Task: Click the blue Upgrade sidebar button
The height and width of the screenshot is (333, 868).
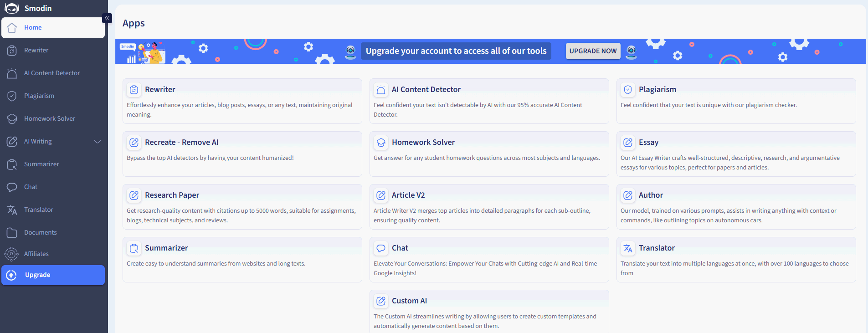Action: (53, 275)
